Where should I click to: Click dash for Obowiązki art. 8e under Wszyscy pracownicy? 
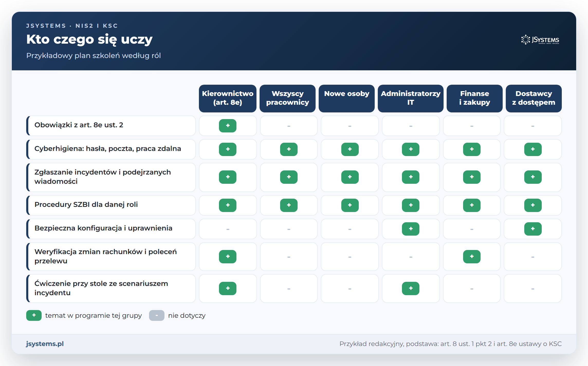289,126
